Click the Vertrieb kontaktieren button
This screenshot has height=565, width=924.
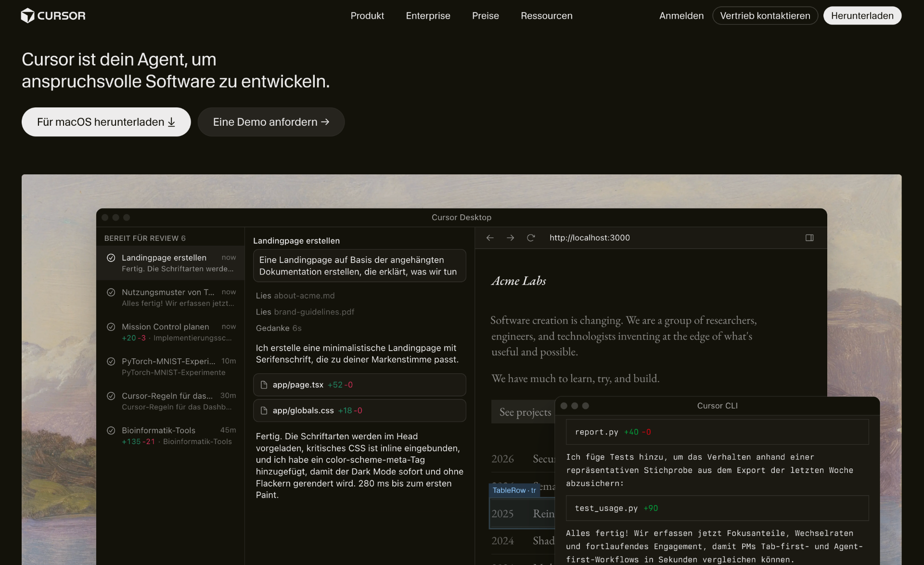point(765,15)
